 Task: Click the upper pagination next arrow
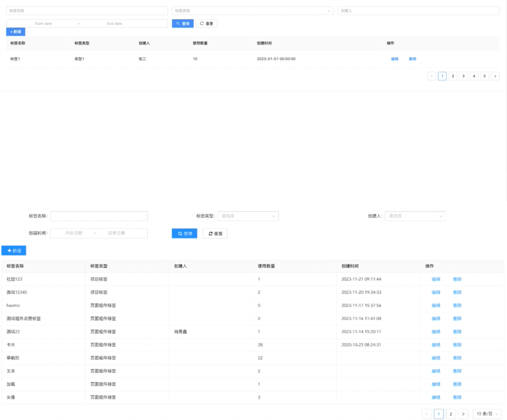pos(495,76)
